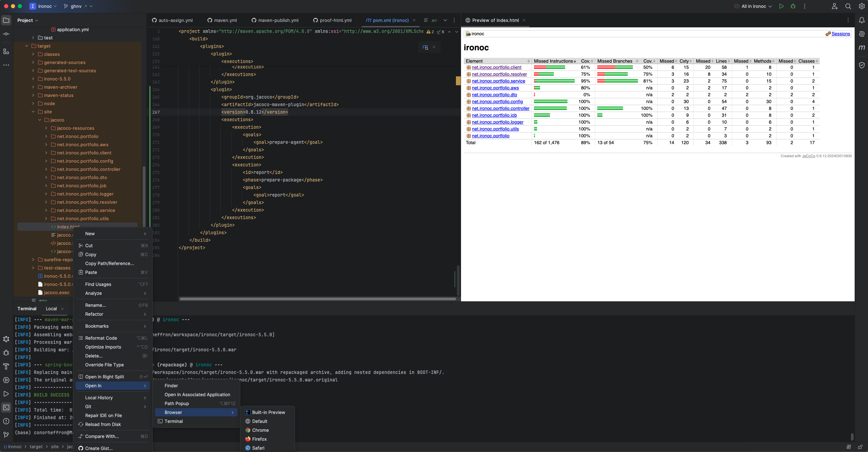868x452 pixels.
Task: Open Chrome browser for index.html
Action: [260, 430]
